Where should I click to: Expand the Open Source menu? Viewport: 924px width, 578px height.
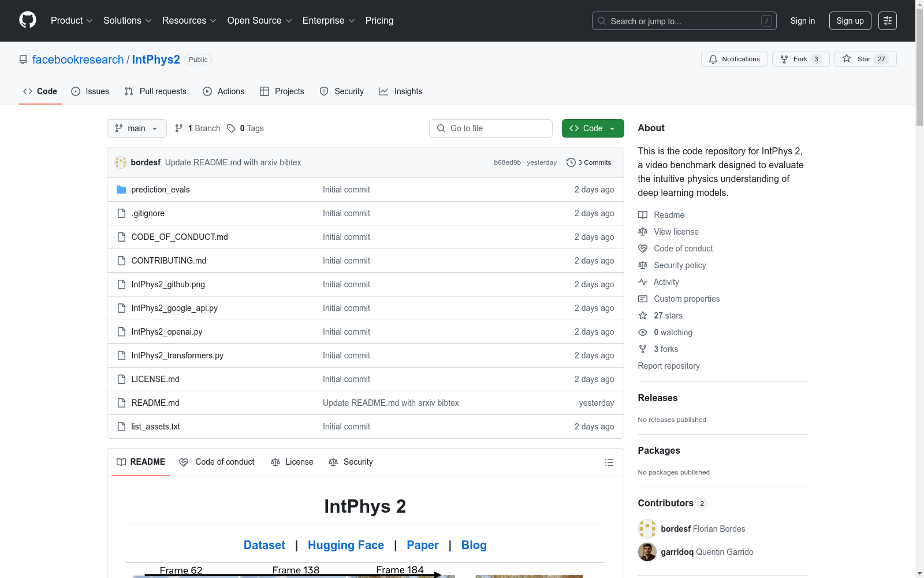(260, 21)
